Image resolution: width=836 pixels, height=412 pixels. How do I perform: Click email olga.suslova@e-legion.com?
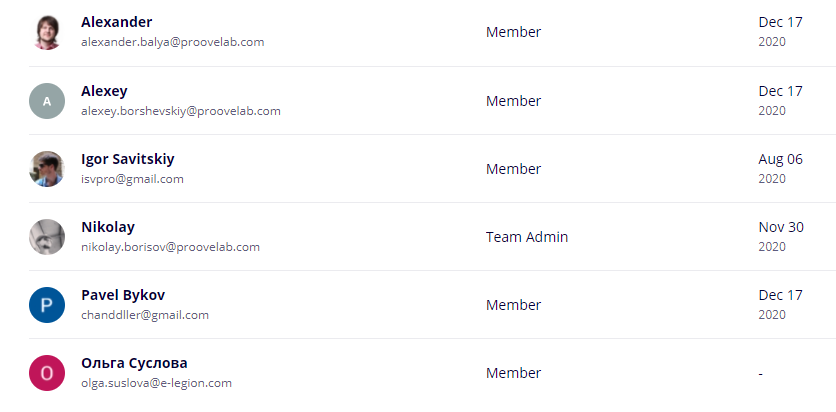point(156,382)
